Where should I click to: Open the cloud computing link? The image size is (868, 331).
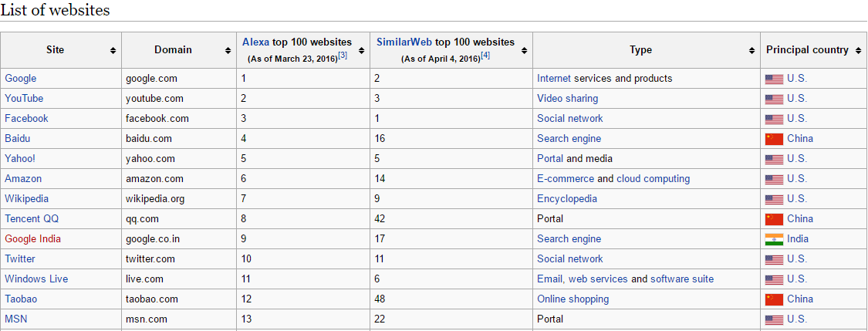(x=654, y=179)
